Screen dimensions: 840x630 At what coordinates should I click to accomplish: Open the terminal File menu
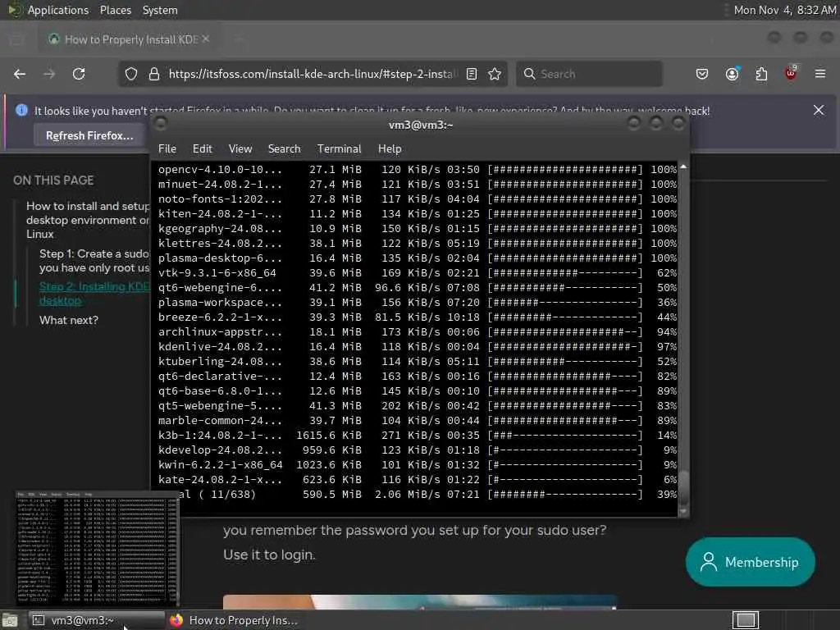167,149
